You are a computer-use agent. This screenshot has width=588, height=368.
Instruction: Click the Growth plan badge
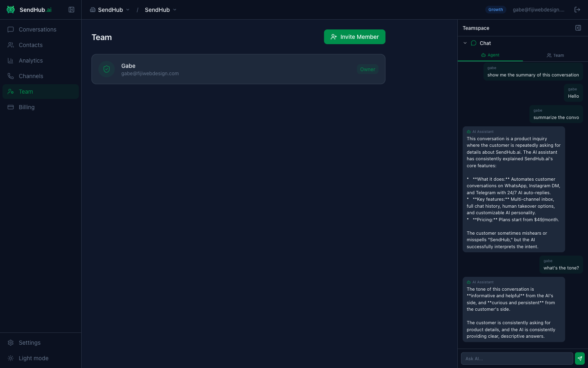tap(496, 10)
